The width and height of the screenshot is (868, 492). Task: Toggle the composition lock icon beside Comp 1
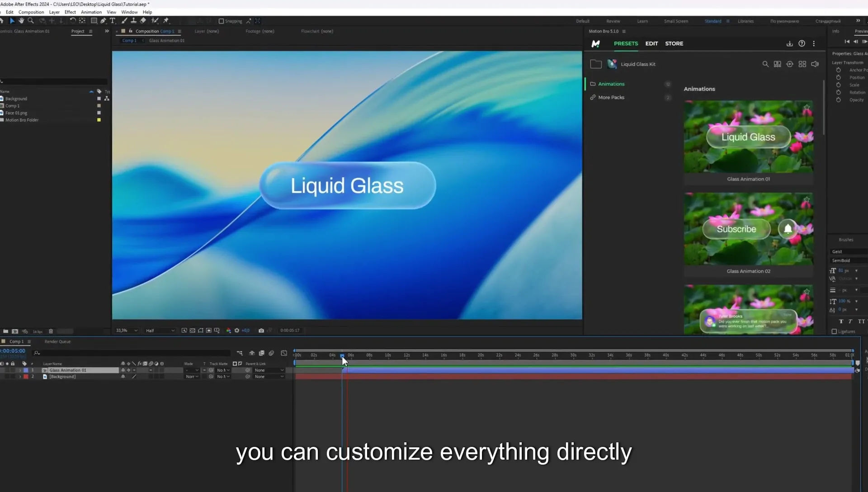tap(131, 31)
